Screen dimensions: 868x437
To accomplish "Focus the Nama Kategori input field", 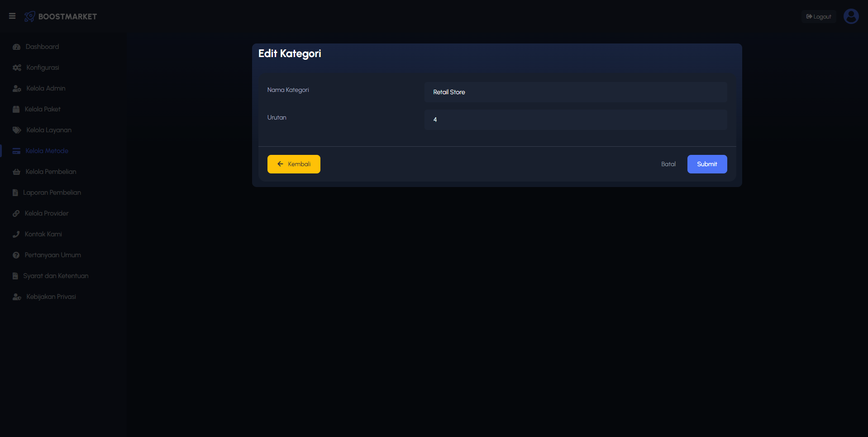I will pyautogui.click(x=576, y=92).
